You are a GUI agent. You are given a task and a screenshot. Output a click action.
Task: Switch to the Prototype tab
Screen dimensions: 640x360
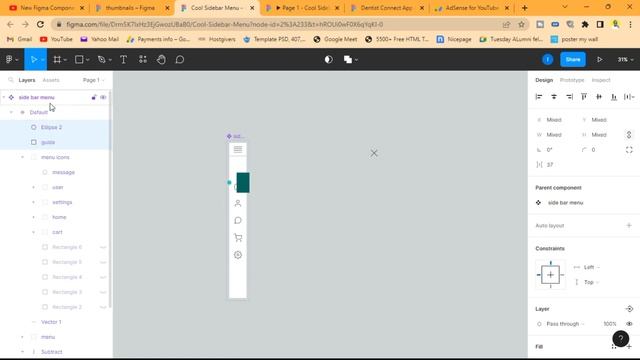(572, 80)
